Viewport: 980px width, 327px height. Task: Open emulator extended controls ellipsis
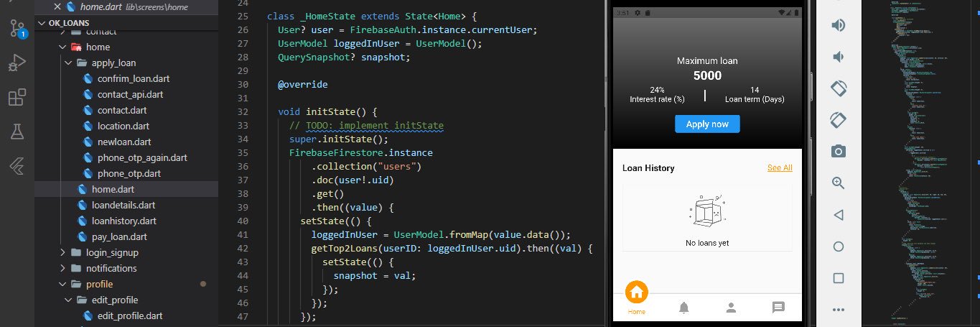838,309
